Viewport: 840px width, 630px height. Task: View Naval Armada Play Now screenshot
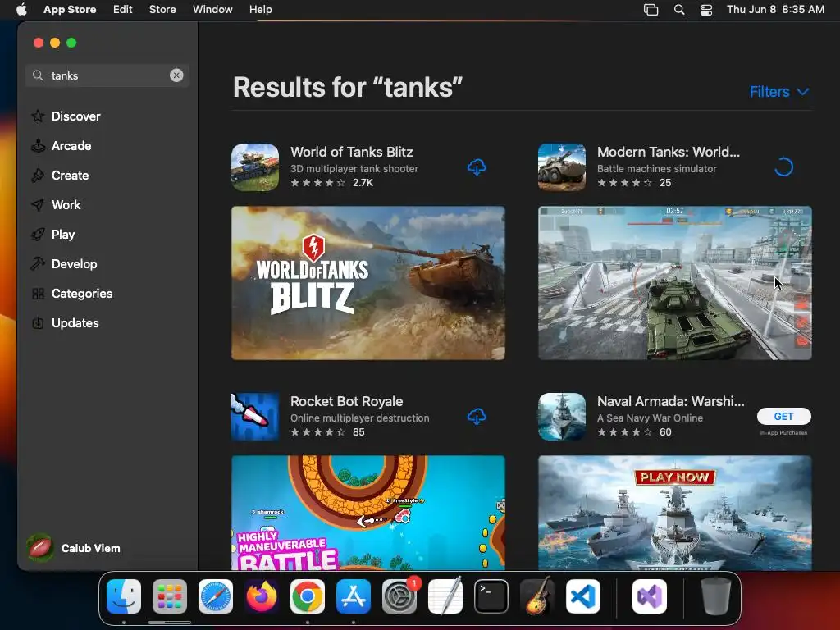[x=675, y=513]
